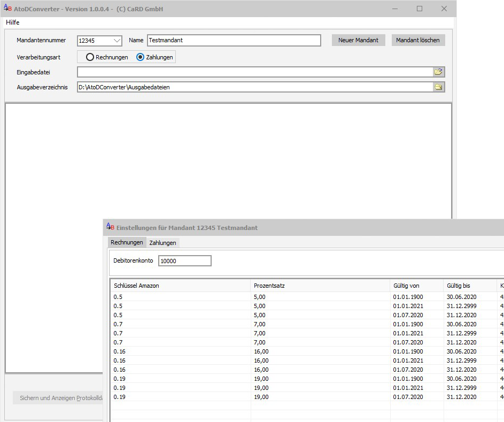Select the Rechnungen radio button
This screenshot has height=422, width=504.
[90, 57]
